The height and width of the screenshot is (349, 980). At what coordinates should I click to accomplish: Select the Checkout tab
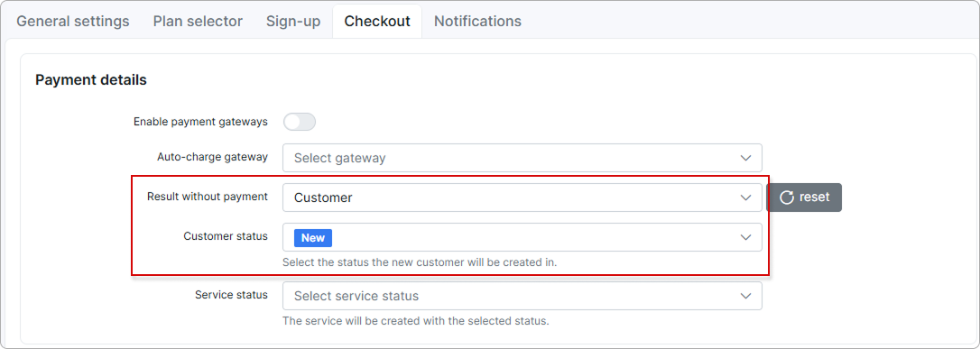(x=377, y=22)
